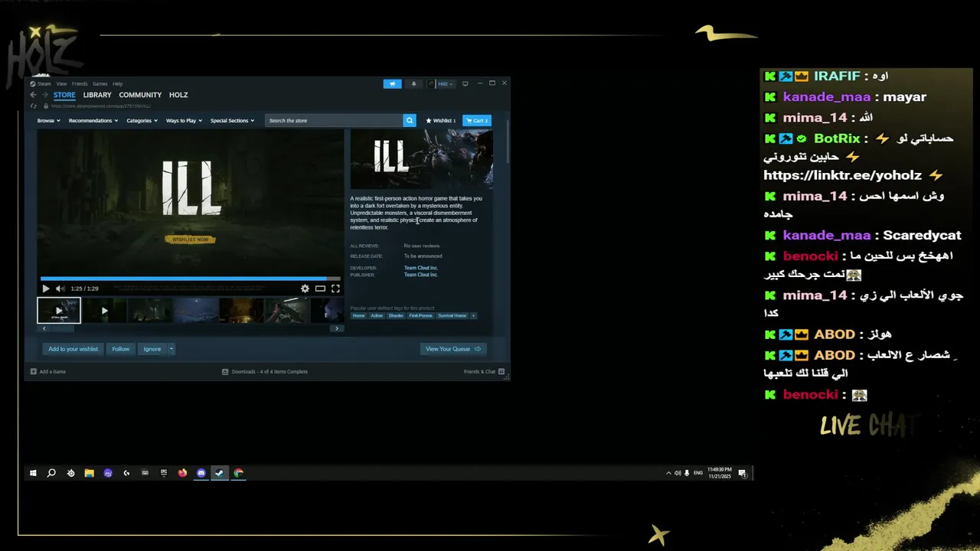Viewport: 980px width, 551px height.
Task: Expand the Special Sections menu
Action: click(x=232, y=121)
